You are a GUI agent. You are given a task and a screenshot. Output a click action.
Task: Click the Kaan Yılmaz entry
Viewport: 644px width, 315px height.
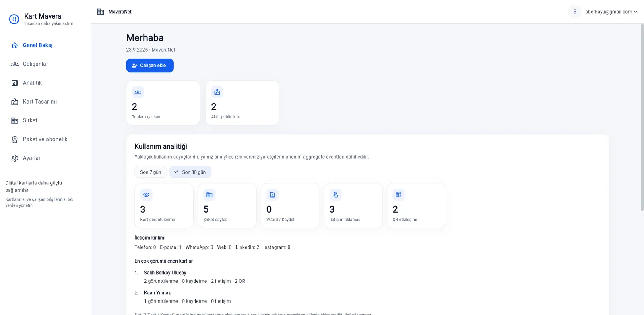pos(157,293)
